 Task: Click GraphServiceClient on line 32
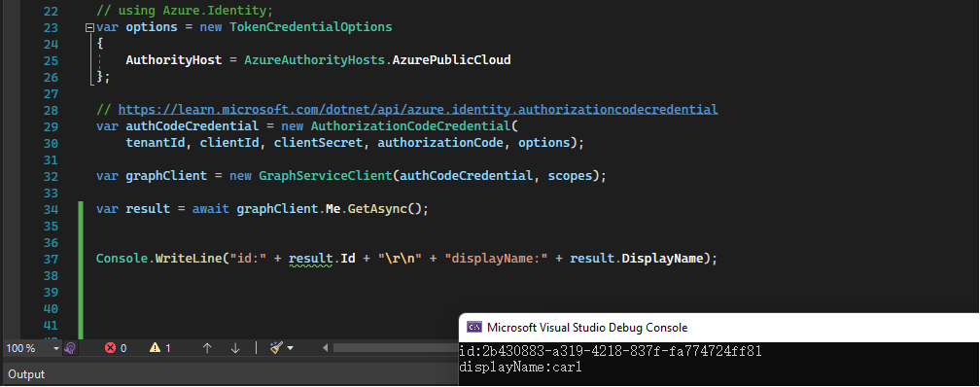(326, 176)
